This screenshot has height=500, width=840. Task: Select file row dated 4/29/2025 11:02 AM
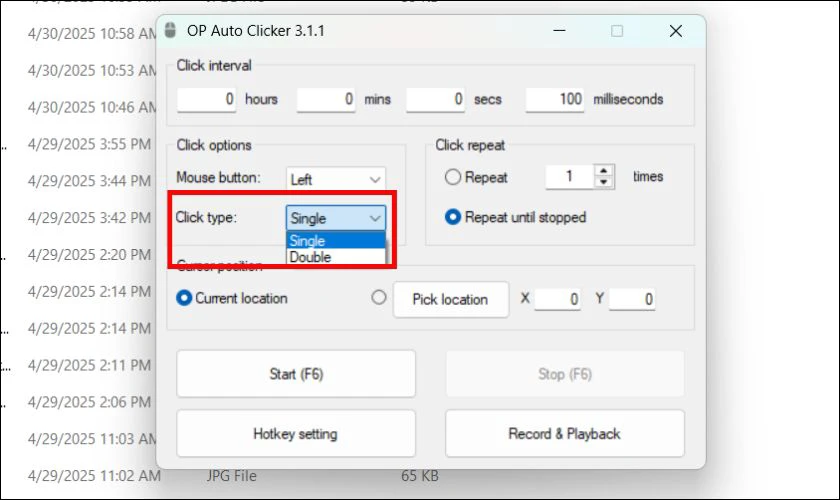point(94,475)
